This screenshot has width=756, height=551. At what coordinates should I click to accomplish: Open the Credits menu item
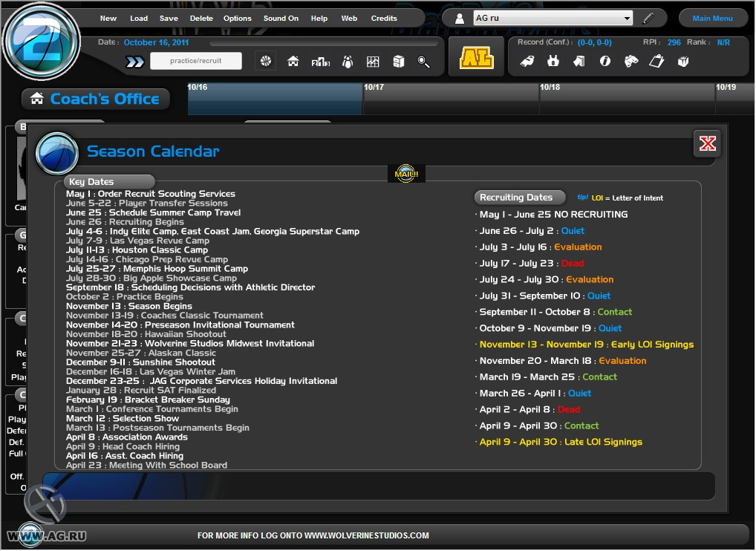point(384,19)
